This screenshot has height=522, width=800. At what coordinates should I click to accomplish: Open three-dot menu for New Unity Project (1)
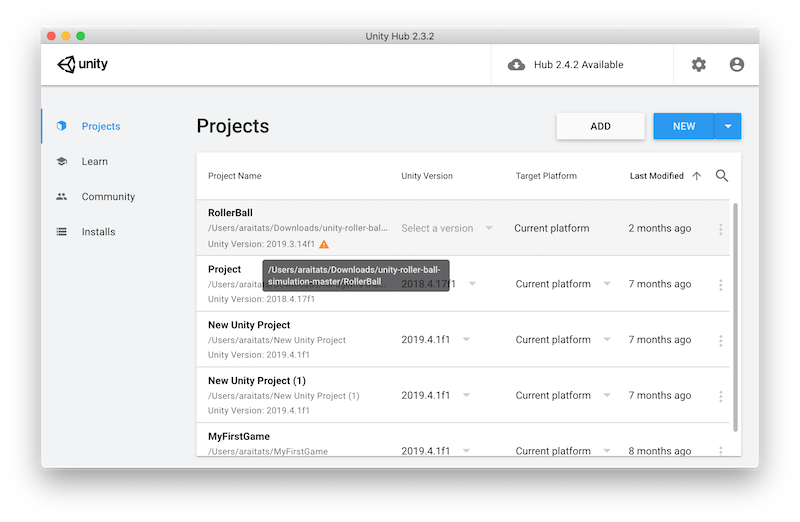tap(720, 396)
